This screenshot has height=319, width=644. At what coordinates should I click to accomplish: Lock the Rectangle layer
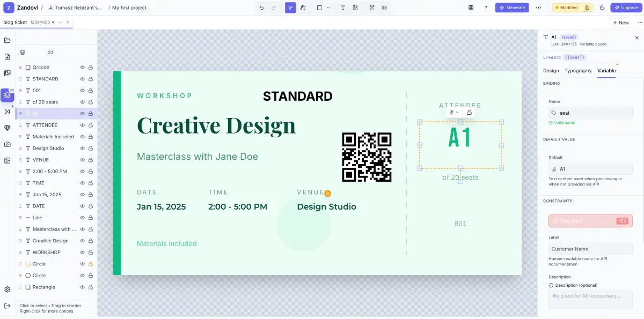coord(91,287)
